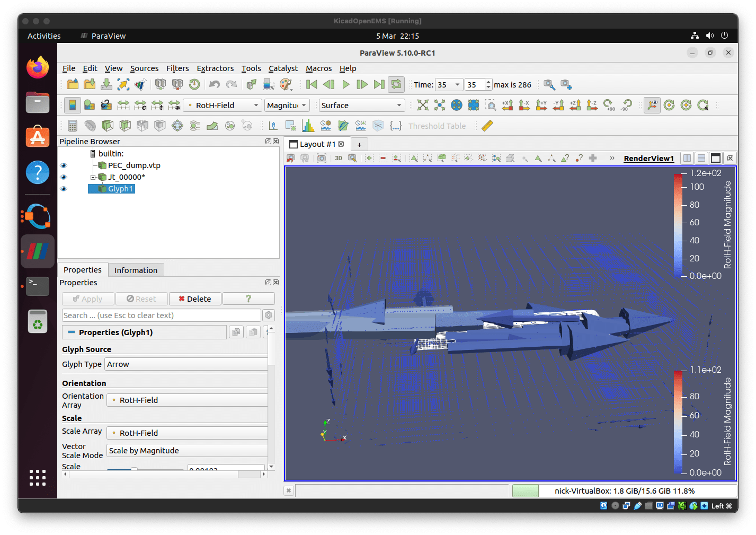Click the Undo arrow icon
Image resolution: width=756 pixels, height=535 pixels.
pos(215,84)
